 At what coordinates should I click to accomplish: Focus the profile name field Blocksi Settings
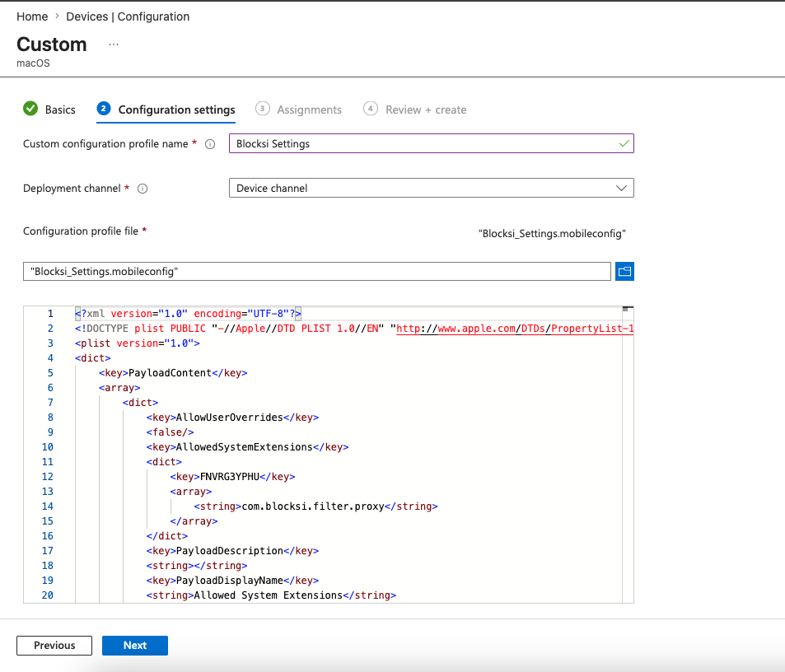[432, 143]
